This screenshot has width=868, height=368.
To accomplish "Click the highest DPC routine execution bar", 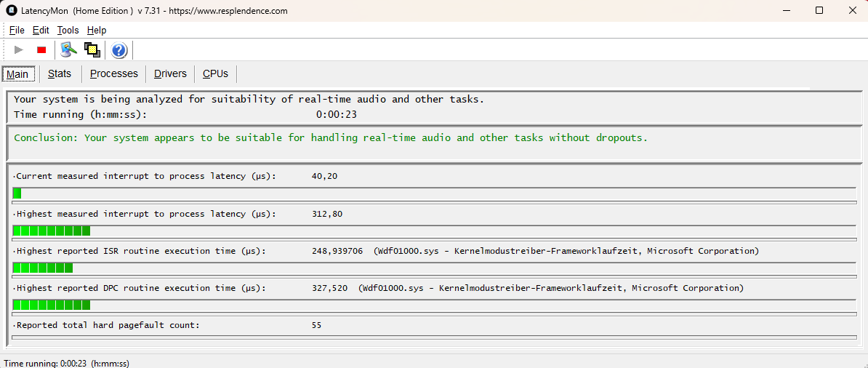I will tap(434, 305).
